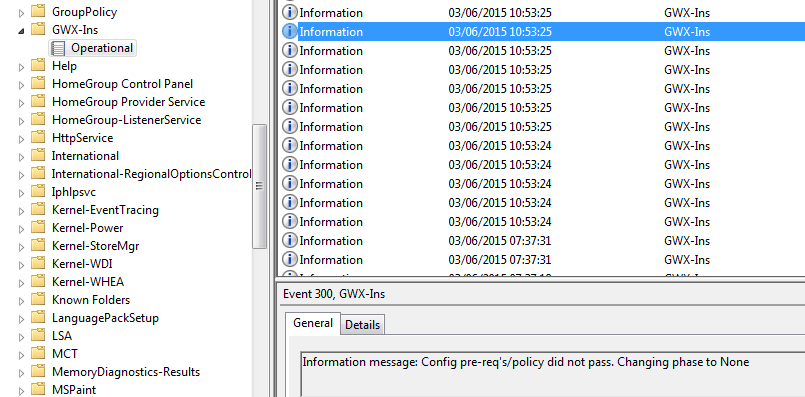Image resolution: width=805 pixels, height=397 pixels.
Task: Click the info icon of the highlighted event row
Action: click(290, 31)
